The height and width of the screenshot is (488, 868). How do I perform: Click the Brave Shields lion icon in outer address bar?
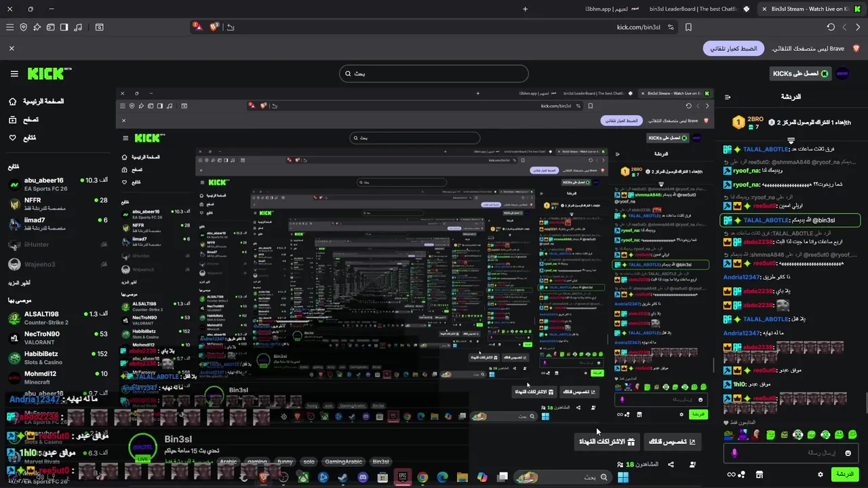(x=214, y=27)
